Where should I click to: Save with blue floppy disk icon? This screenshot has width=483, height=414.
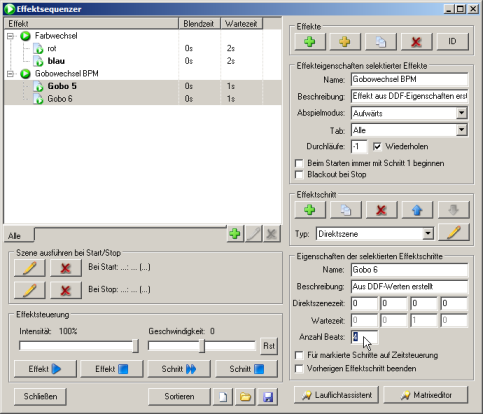[x=268, y=397]
